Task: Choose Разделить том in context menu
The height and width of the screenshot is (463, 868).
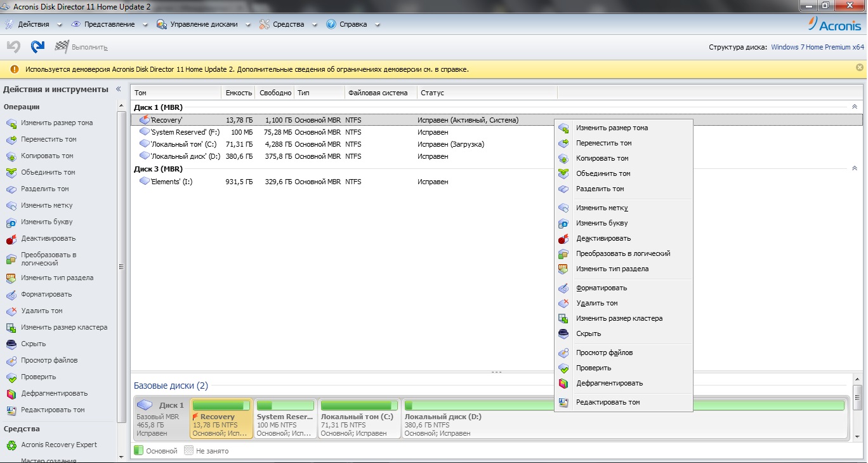Action: pos(623,189)
